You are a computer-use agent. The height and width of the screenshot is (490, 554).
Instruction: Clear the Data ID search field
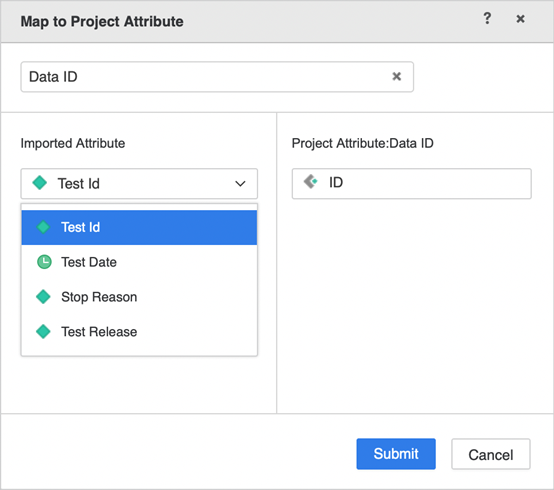pyautogui.click(x=396, y=76)
